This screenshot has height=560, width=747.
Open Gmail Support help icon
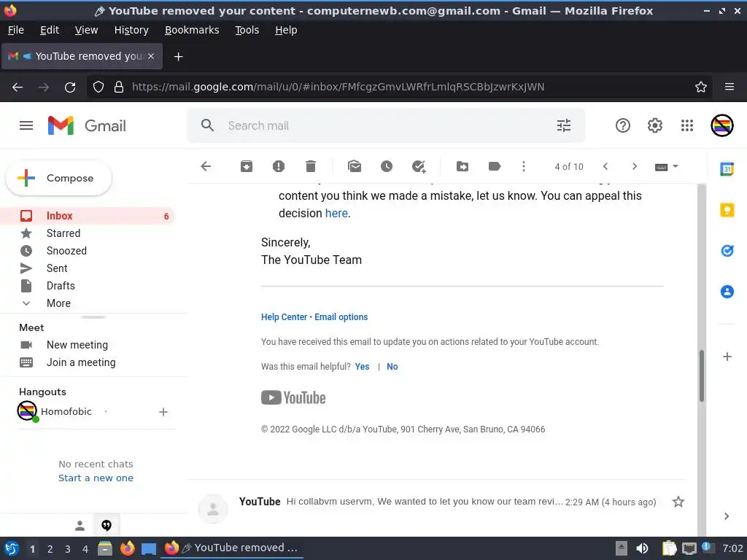coord(623,125)
